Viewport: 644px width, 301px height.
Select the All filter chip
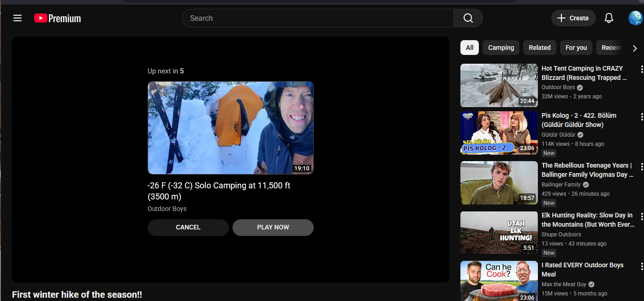pos(470,48)
